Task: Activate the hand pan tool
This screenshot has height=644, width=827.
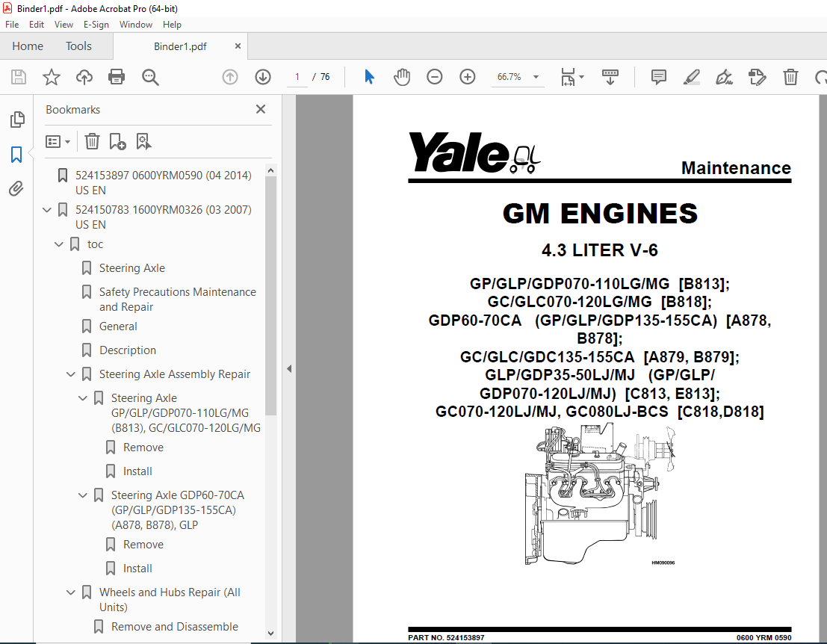Action: 402,77
